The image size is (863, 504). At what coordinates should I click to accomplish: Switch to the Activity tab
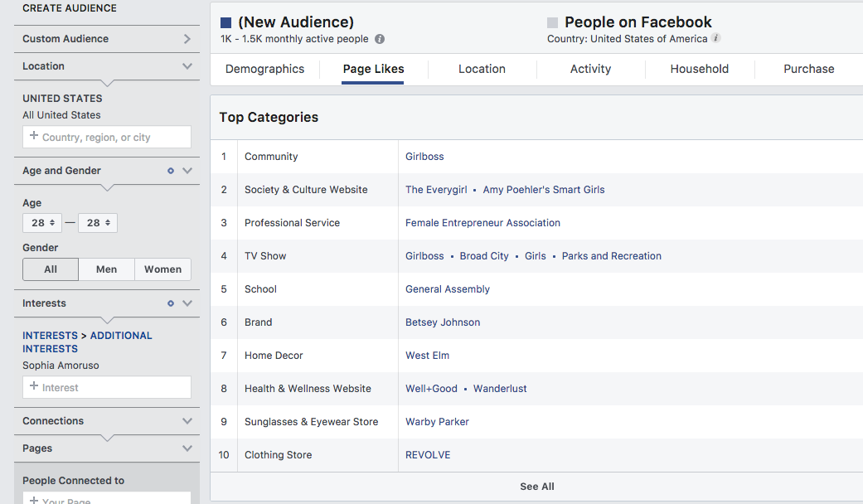pyautogui.click(x=590, y=69)
